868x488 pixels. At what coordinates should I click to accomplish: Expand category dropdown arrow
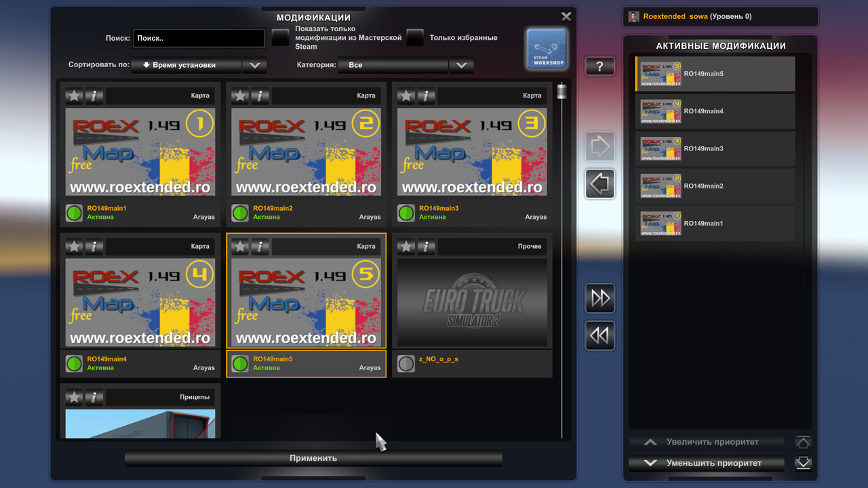[461, 65]
